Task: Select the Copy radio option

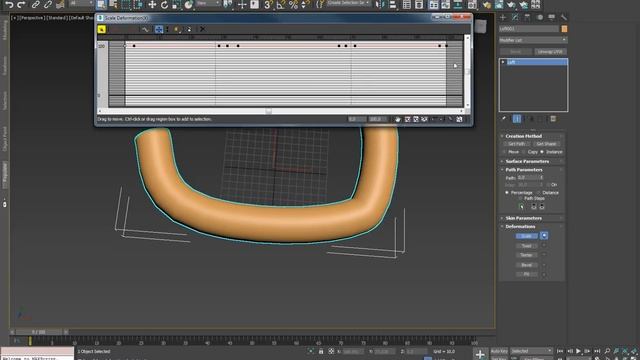Action: [530, 152]
